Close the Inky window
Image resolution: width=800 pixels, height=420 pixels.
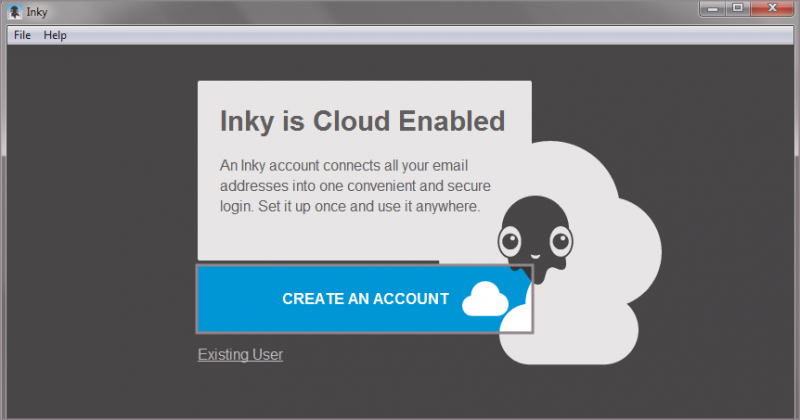772,8
